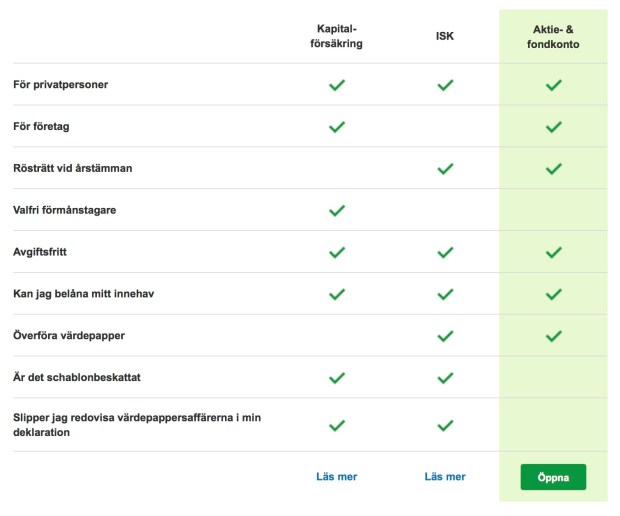Screen dimensions: 620x516
Task: Select the Kapitalförsäkring column header
Action: click(x=336, y=37)
